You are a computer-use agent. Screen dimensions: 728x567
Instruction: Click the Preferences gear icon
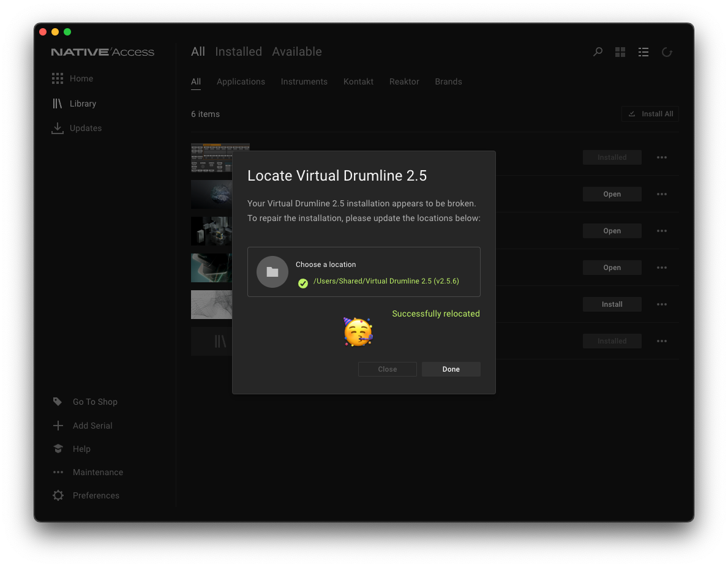pos(58,495)
